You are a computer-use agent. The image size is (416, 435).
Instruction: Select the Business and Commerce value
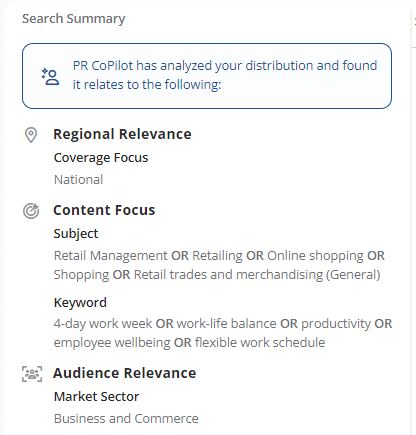pyautogui.click(x=126, y=419)
